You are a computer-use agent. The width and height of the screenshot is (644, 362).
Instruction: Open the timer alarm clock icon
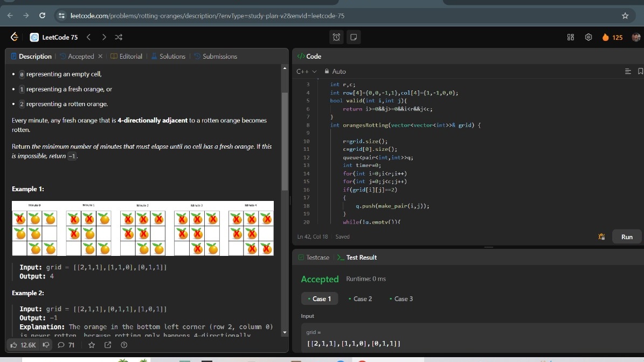(336, 37)
